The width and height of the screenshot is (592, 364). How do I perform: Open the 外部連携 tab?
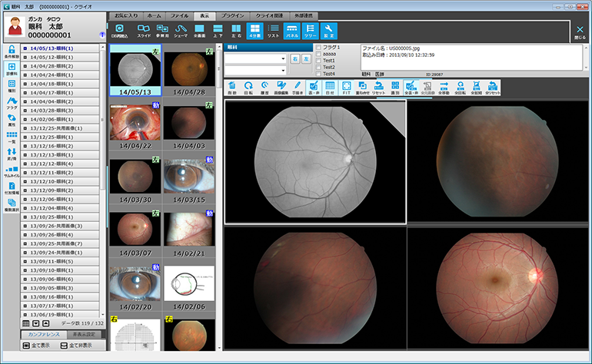coord(304,16)
